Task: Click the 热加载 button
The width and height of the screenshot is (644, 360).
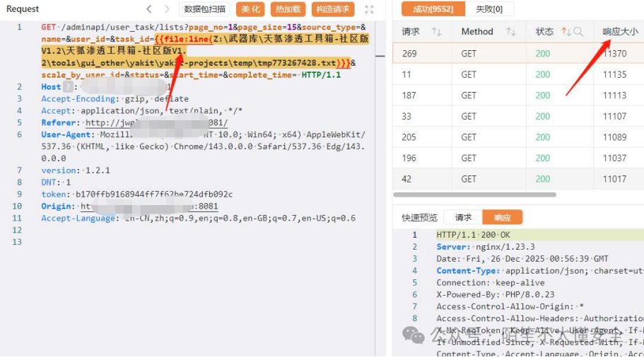Action: pos(288,9)
